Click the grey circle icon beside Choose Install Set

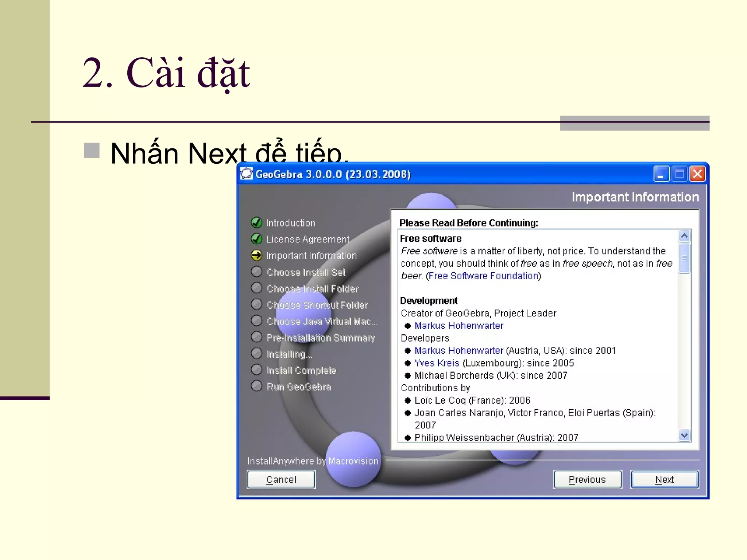(256, 272)
